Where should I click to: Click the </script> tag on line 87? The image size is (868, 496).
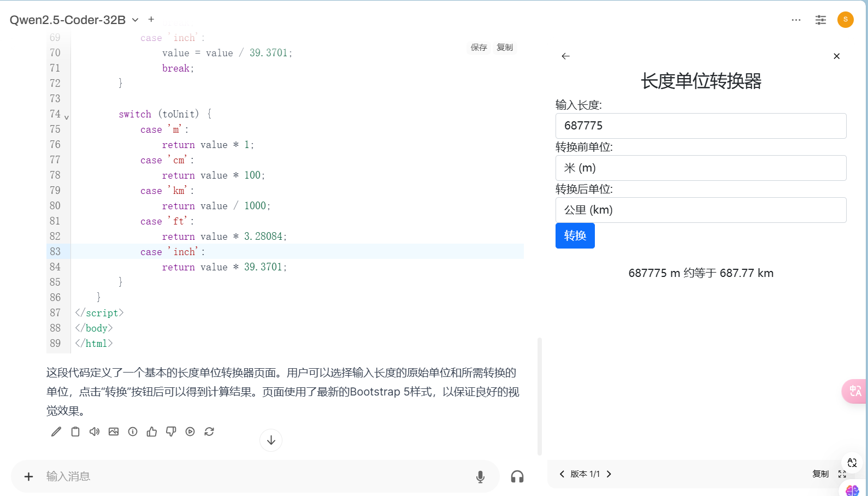pos(99,313)
